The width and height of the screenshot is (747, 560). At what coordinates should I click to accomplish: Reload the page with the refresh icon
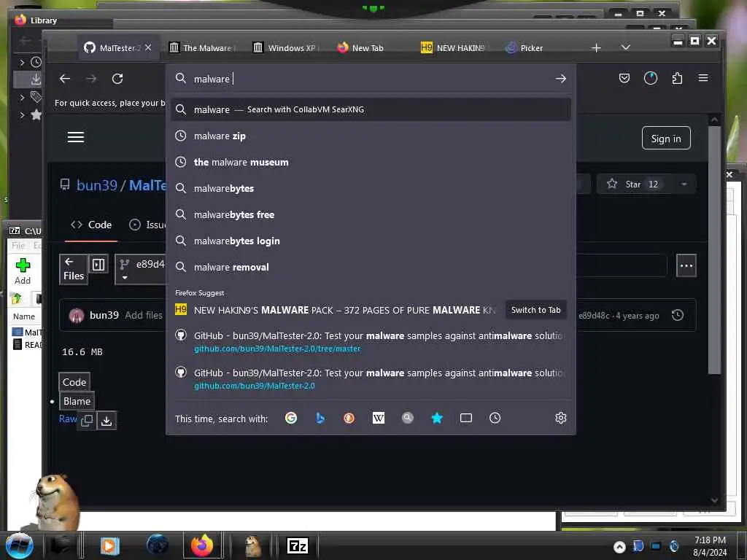(x=117, y=79)
